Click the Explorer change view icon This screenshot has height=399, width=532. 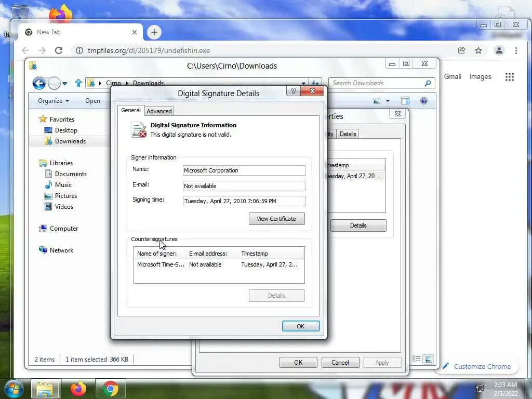377,101
